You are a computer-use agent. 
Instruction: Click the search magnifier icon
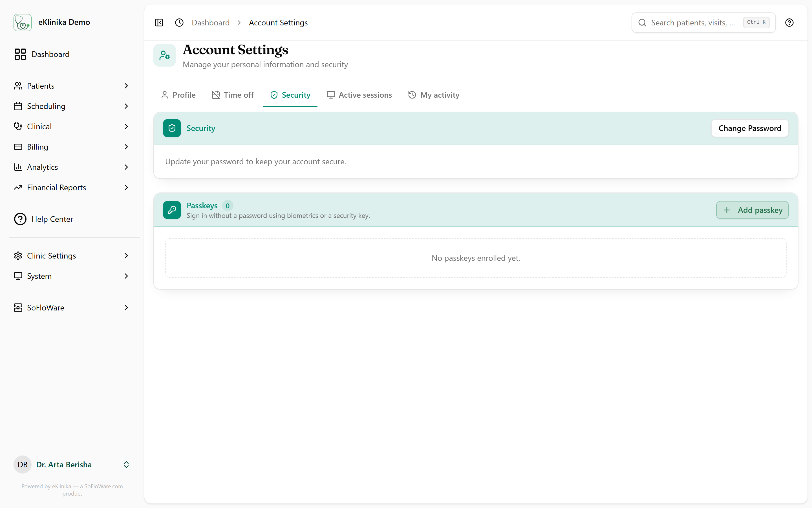642,23
